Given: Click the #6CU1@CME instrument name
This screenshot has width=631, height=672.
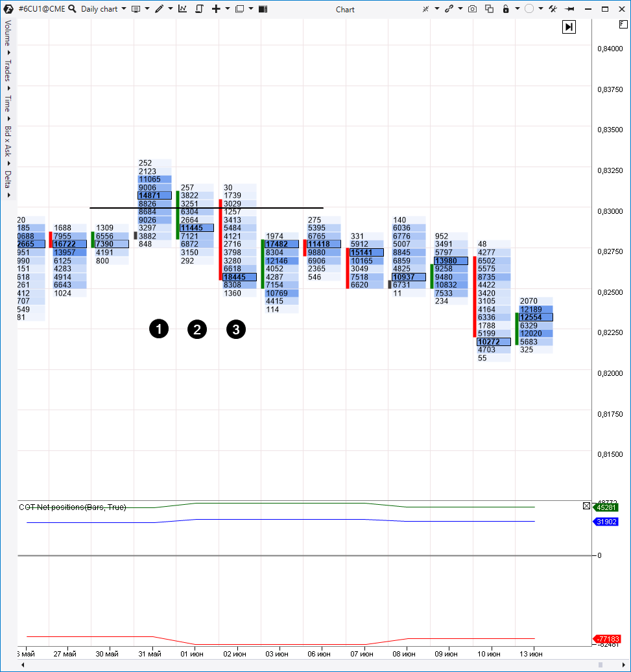Looking at the screenshot, I should click(41, 9).
